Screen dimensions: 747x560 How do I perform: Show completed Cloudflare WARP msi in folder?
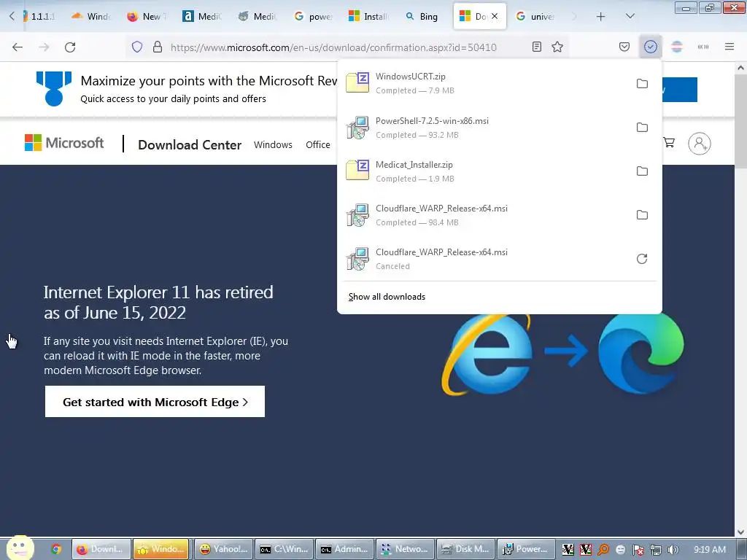coord(642,215)
